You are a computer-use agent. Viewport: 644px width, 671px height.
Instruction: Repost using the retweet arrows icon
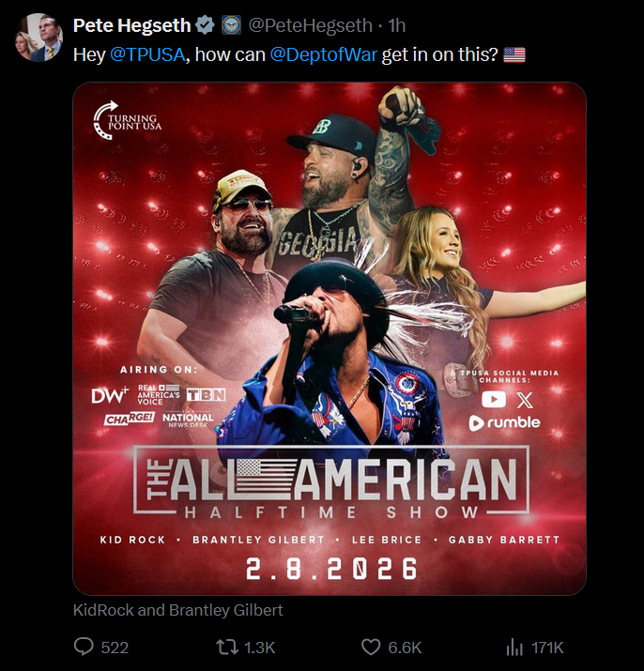(227, 647)
